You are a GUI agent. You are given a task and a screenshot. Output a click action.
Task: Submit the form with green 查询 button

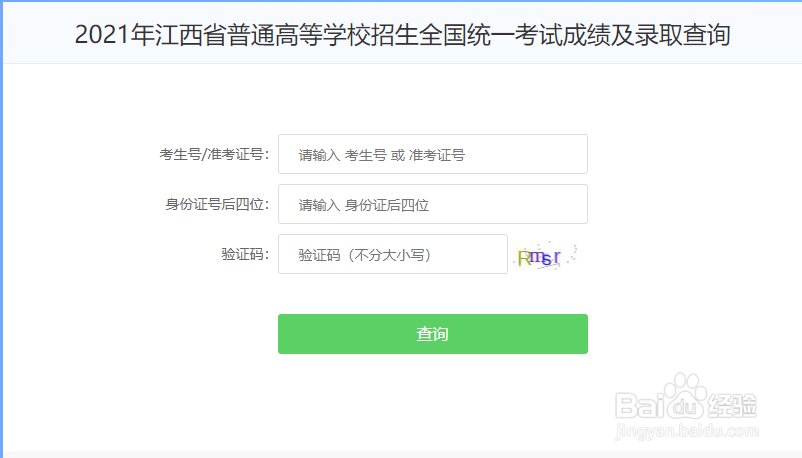click(x=433, y=334)
